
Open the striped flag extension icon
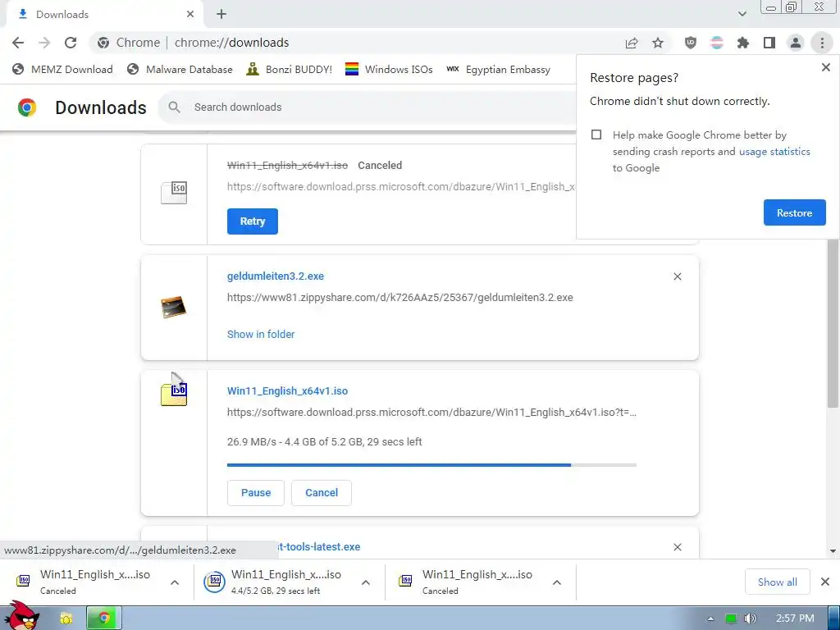(x=717, y=43)
